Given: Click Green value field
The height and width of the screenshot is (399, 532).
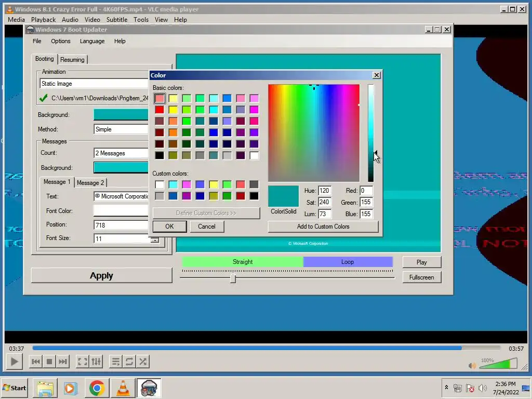Looking at the screenshot, I should tap(366, 202).
